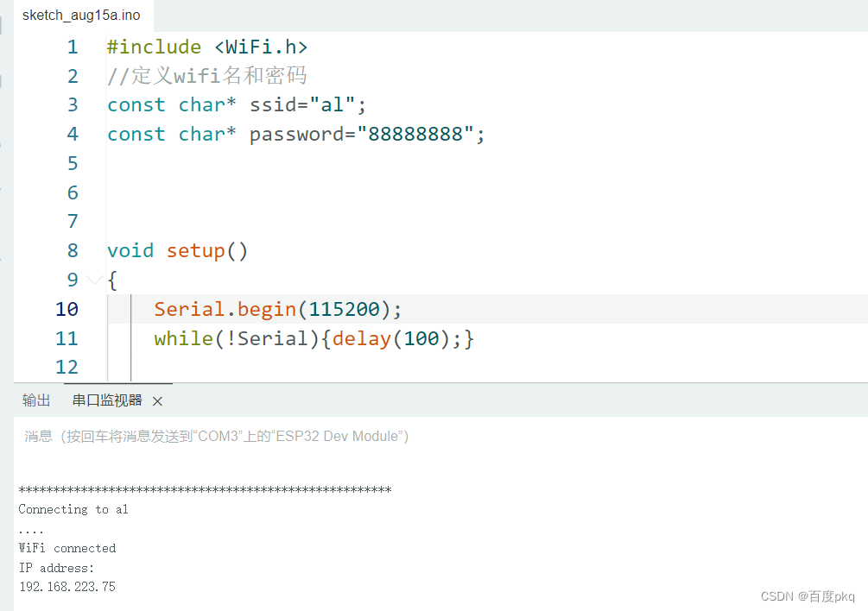
Task: Focus the COM3 message input field
Action: [x=440, y=437]
